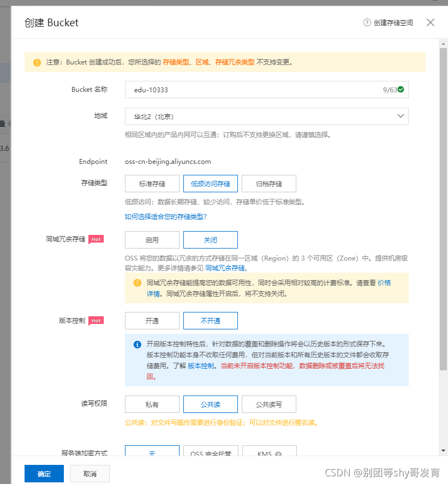448x484 pixels.
Task: Select KMS encryption option
Action: (270, 451)
